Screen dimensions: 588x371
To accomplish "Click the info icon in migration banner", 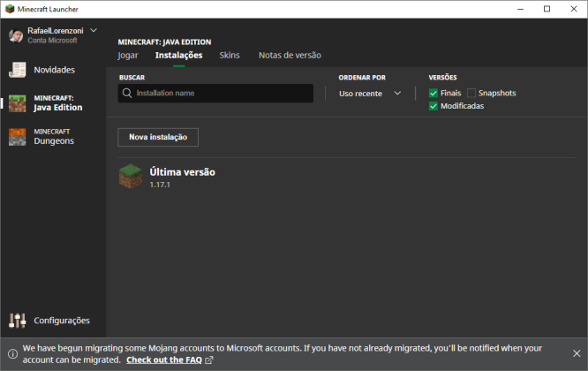I will [x=12, y=353].
